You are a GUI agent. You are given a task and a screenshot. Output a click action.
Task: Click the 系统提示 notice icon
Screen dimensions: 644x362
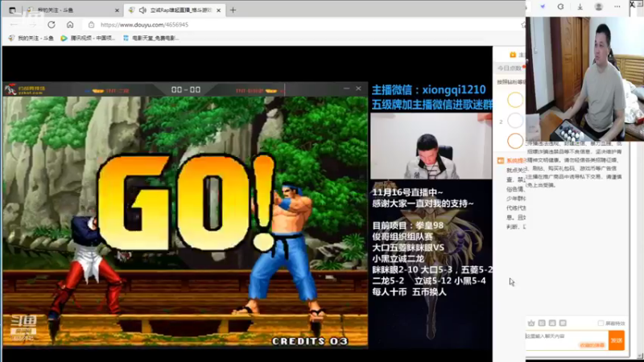tap(500, 160)
